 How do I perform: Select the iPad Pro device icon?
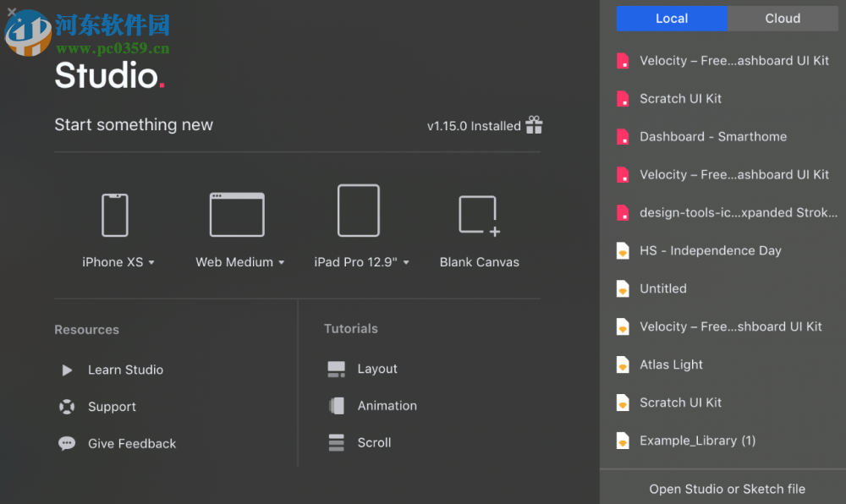pos(359,210)
